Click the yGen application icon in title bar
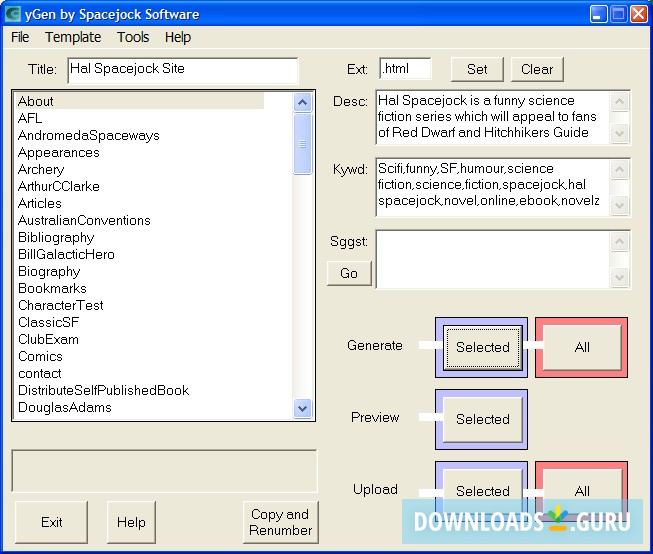This screenshot has height=554, width=653. pyautogui.click(x=12, y=14)
